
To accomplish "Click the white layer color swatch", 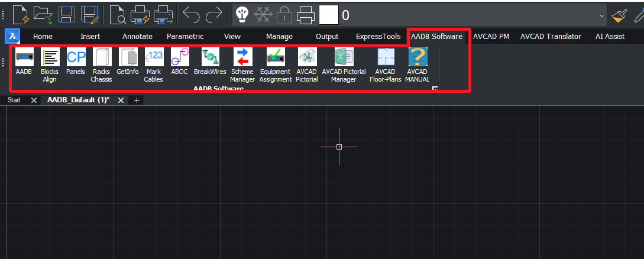I will pos(329,15).
